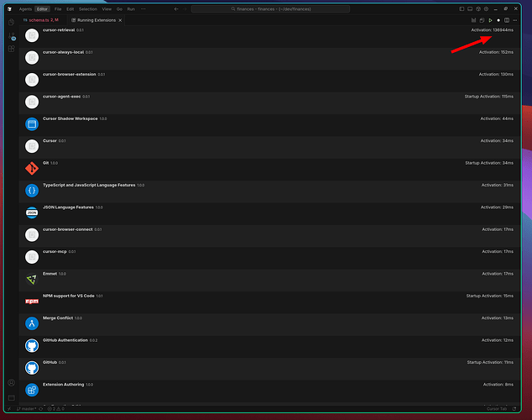Select the Cursor Shadow Workspace icon

32,124
